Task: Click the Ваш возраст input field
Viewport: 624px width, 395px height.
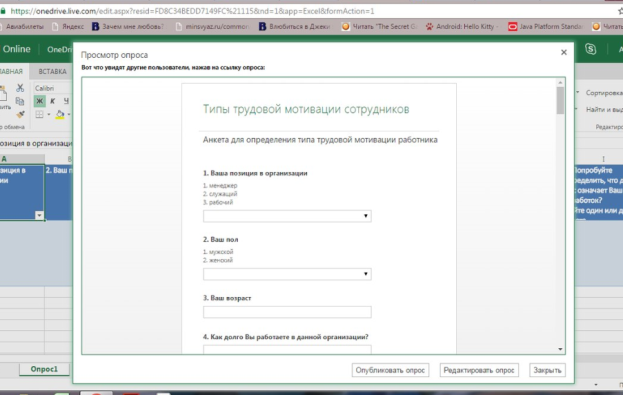Action: pos(287,312)
